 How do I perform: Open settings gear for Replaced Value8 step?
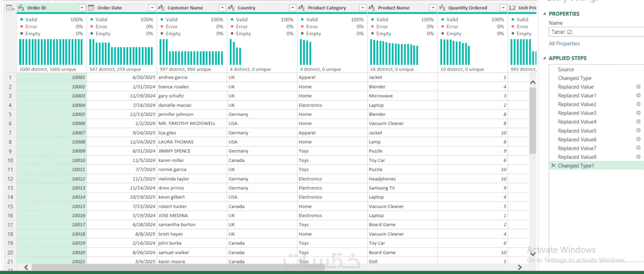pyautogui.click(x=638, y=157)
